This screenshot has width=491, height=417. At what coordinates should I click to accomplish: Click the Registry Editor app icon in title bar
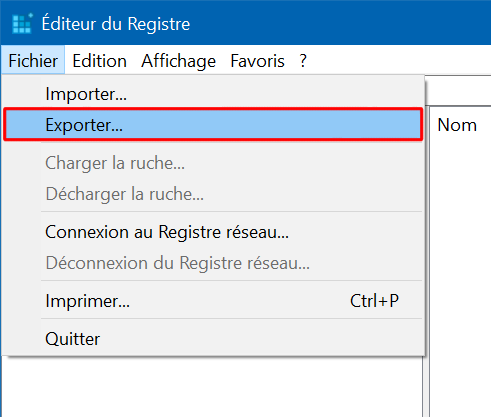[22, 24]
